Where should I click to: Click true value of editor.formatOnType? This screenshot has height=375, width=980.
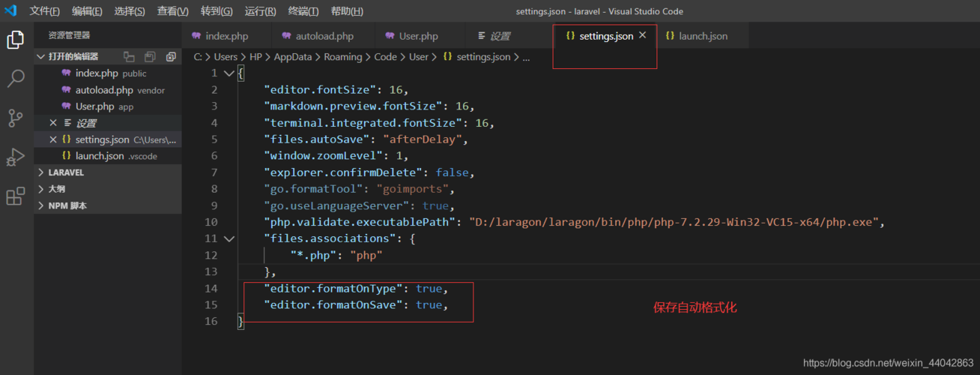(429, 288)
